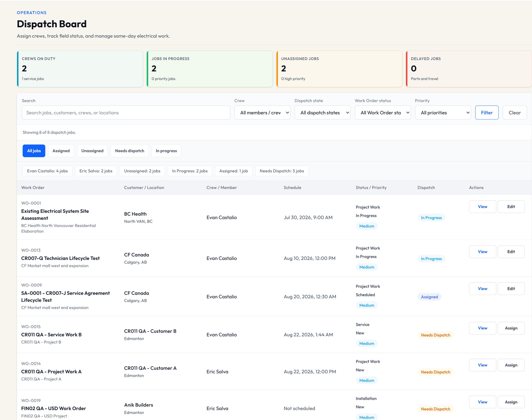This screenshot has width=532, height=420.
Task: View work order WO-0014
Action: point(482,365)
